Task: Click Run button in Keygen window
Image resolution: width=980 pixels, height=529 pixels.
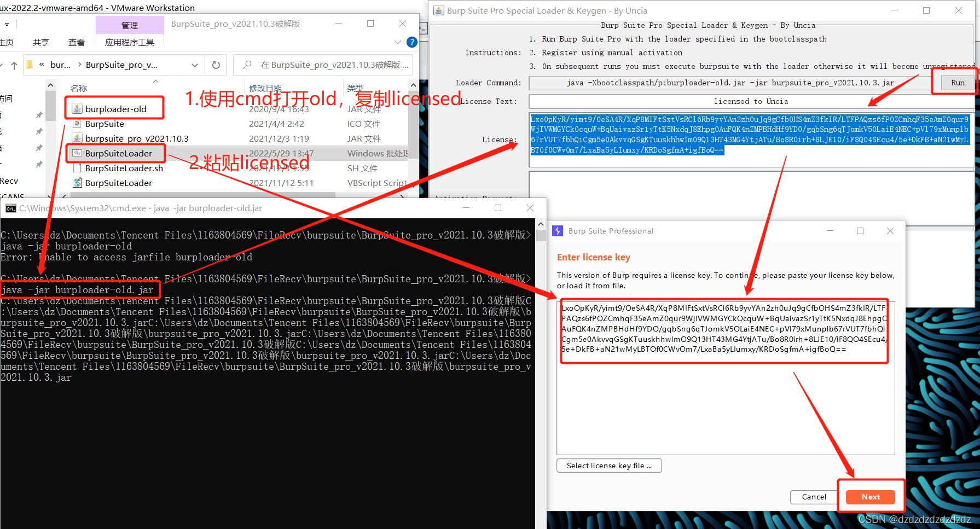Action: tap(958, 83)
